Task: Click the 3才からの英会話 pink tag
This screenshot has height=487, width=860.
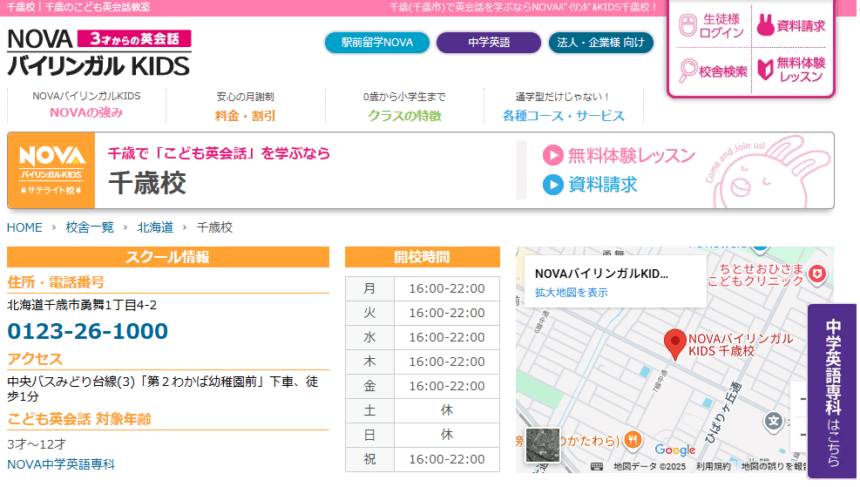Action: tap(134, 39)
